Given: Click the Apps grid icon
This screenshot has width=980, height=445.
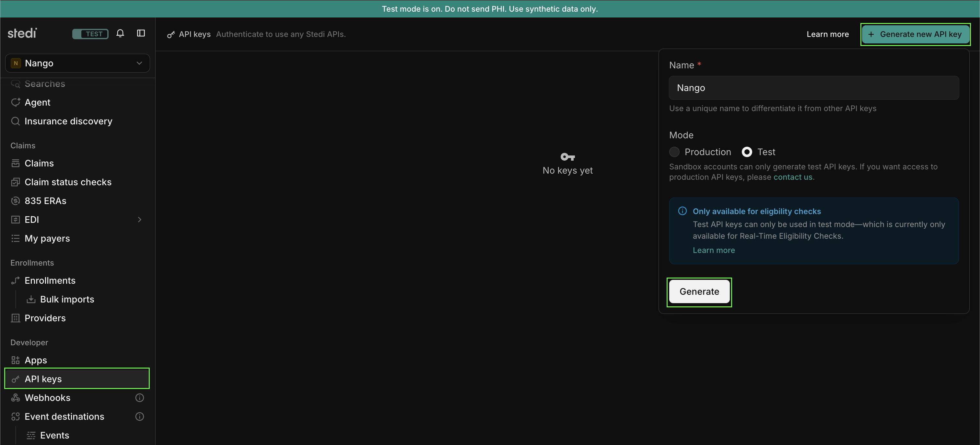Looking at the screenshot, I should point(16,360).
